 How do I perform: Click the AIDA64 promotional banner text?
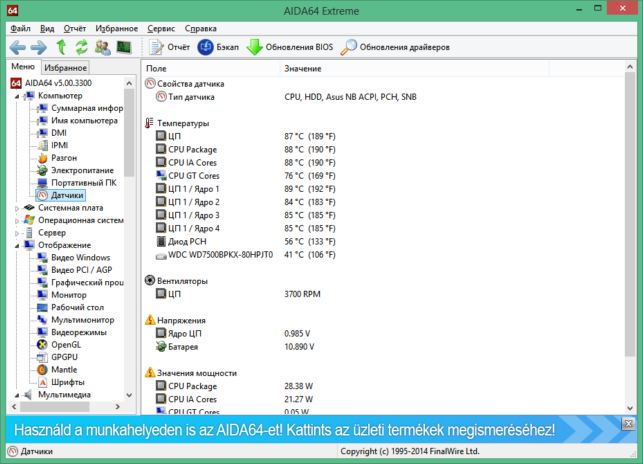pyautogui.click(x=284, y=430)
